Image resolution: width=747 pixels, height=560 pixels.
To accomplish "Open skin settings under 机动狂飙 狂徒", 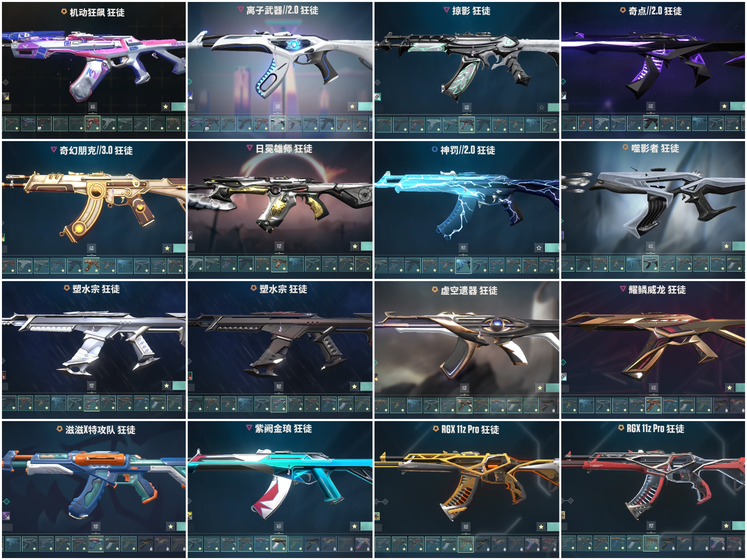I will [93, 107].
